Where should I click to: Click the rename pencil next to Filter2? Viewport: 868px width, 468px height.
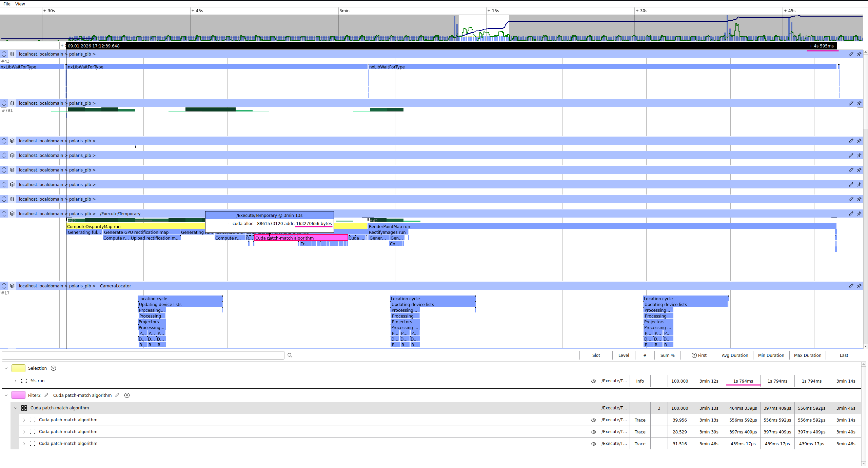click(x=46, y=395)
